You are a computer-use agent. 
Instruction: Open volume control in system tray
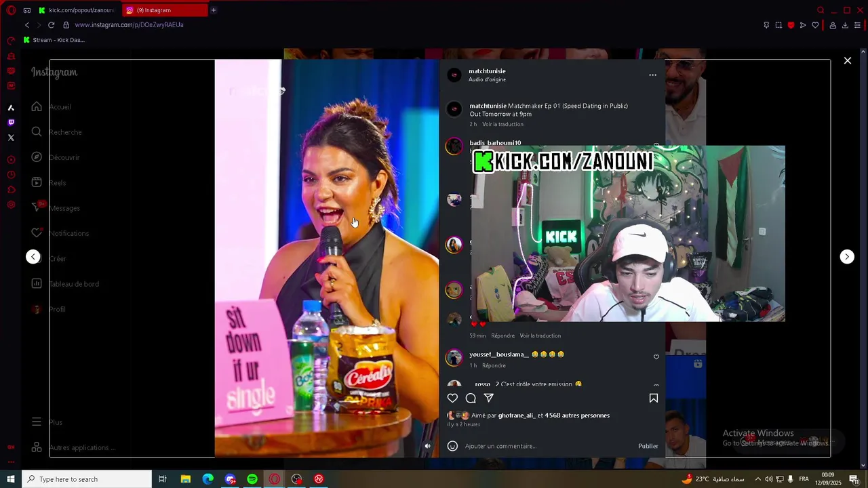pos(768,479)
